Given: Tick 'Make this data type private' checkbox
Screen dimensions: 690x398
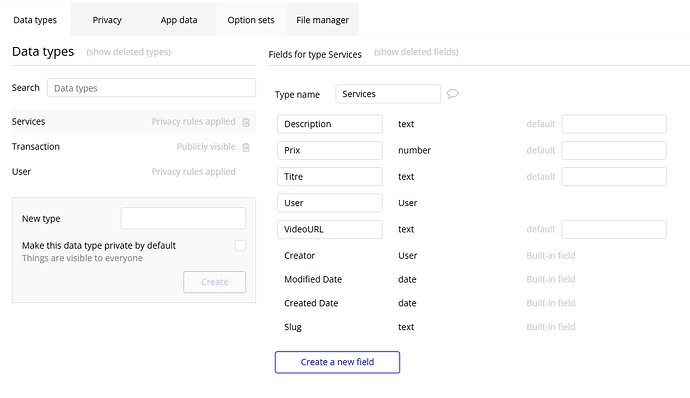Looking at the screenshot, I should [x=240, y=246].
